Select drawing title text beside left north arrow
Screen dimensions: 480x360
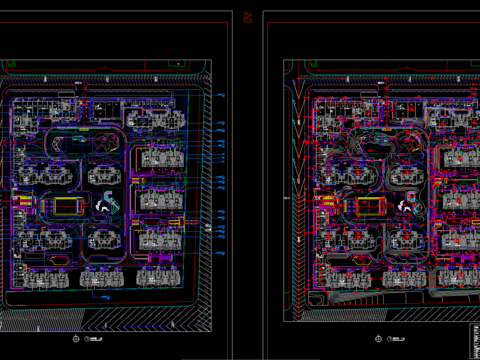coord(94,339)
